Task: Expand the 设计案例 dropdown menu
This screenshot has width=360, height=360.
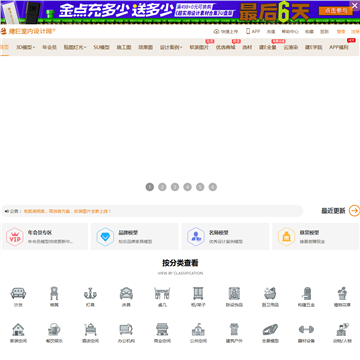Action: tap(171, 47)
